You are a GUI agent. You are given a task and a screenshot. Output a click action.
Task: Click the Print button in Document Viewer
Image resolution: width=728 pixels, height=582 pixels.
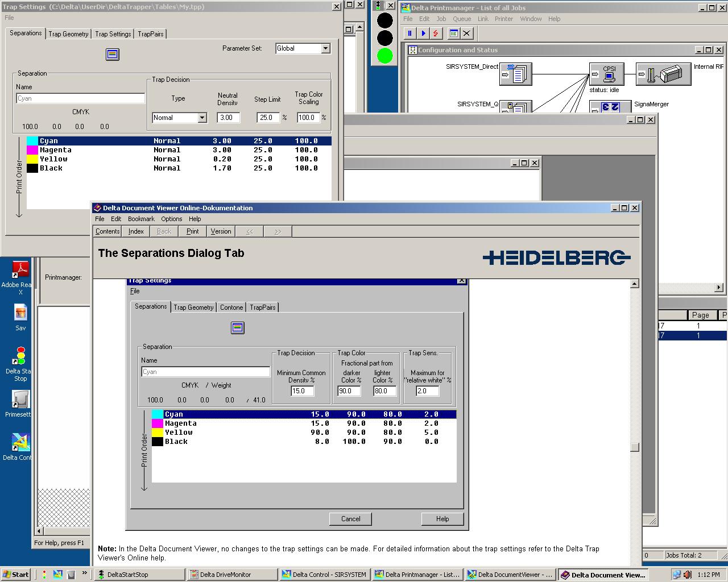tap(193, 231)
